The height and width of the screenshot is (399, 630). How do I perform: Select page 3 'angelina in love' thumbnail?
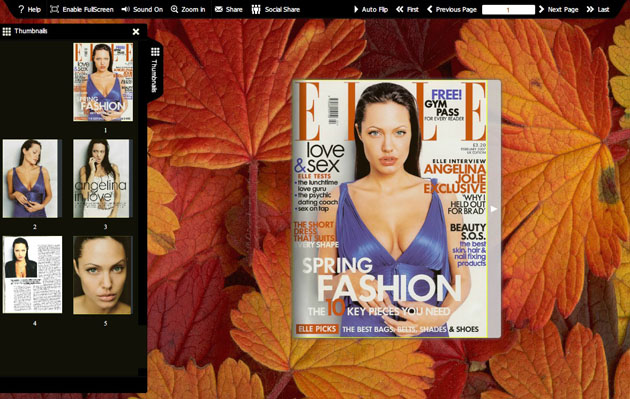click(102, 178)
